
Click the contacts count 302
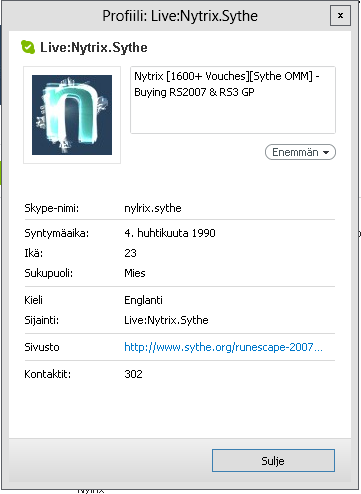point(133,374)
